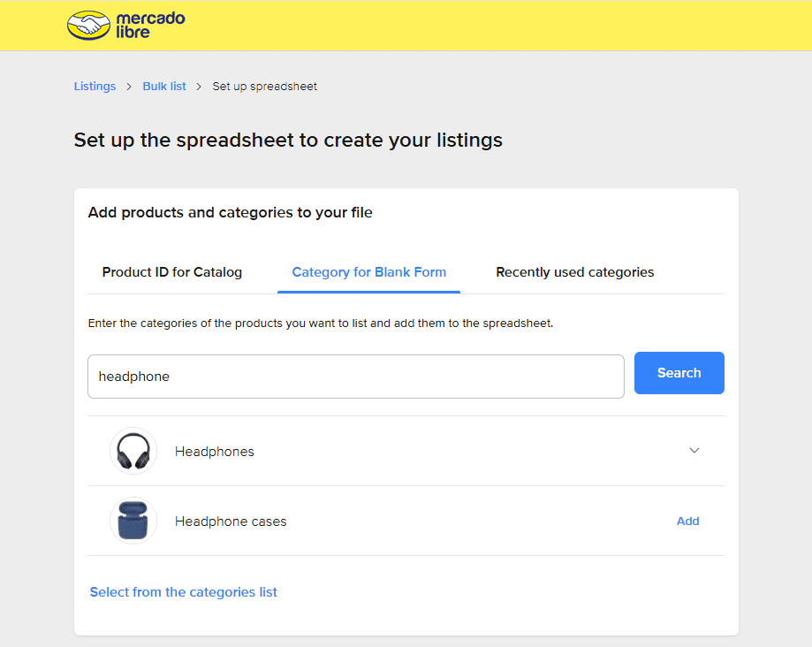Screen dimensions: 812x647
Task: Go to Bulk list breadcrumb link
Action: point(164,87)
